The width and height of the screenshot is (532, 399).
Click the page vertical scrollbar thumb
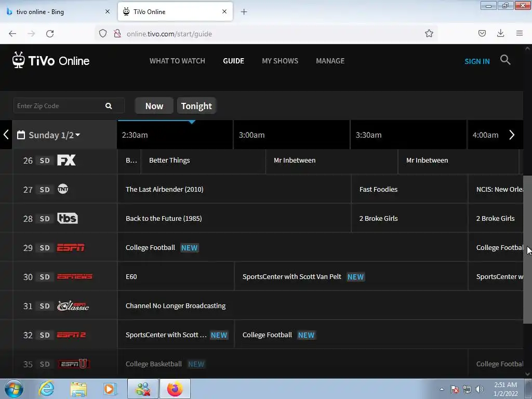pyautogui.click(x=527, y=249)
